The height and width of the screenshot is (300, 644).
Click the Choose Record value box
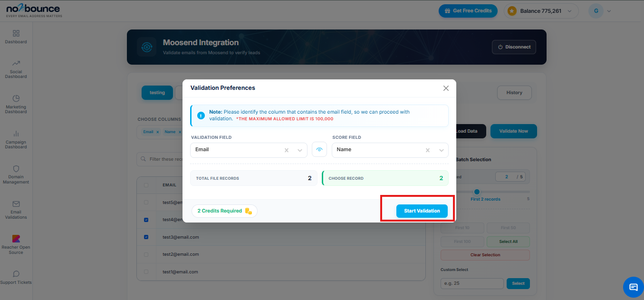(x=385, y=178)
